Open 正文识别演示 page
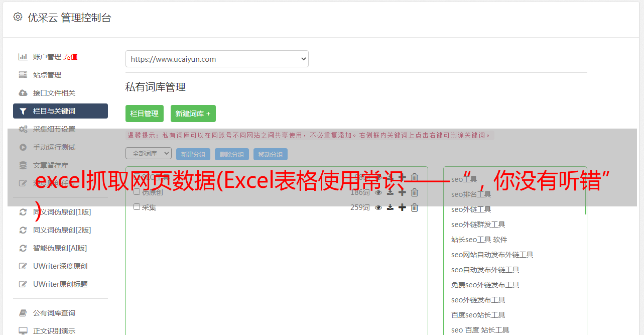 [54, 331]
